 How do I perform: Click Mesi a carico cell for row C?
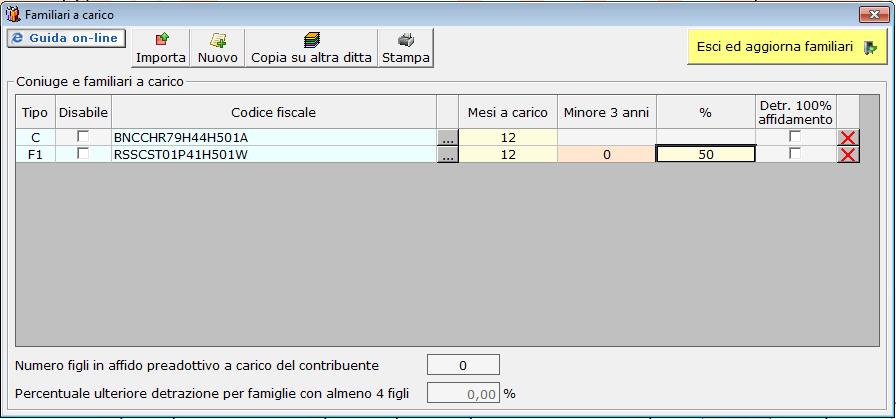[508, 137]
